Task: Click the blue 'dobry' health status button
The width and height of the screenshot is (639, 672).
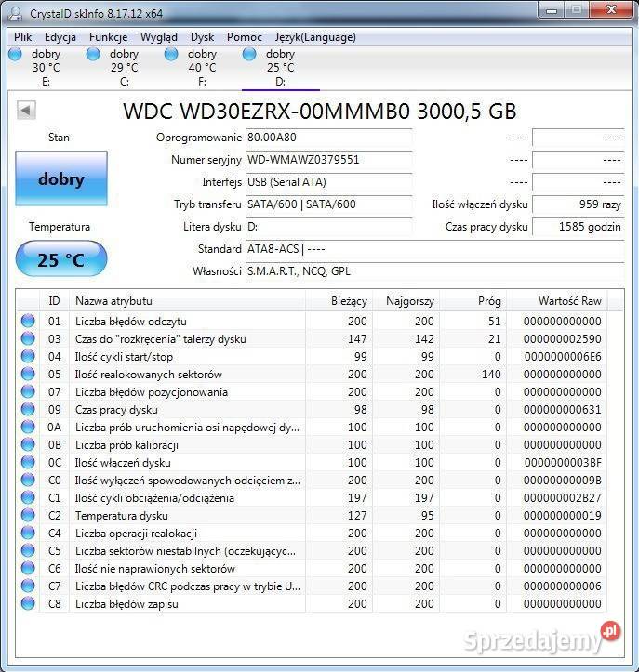Action: pos(61,179)
